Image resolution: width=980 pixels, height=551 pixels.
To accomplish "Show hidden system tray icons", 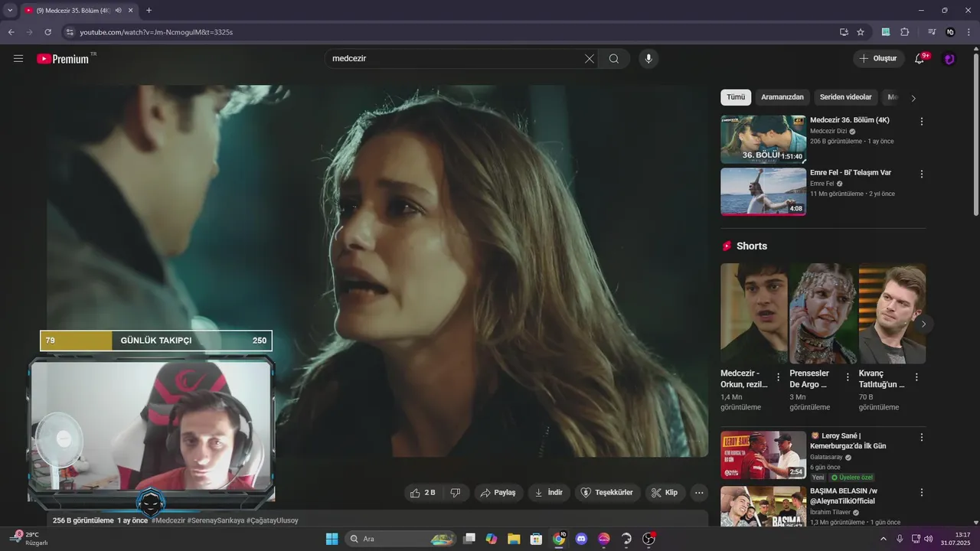I will point(883,539).
